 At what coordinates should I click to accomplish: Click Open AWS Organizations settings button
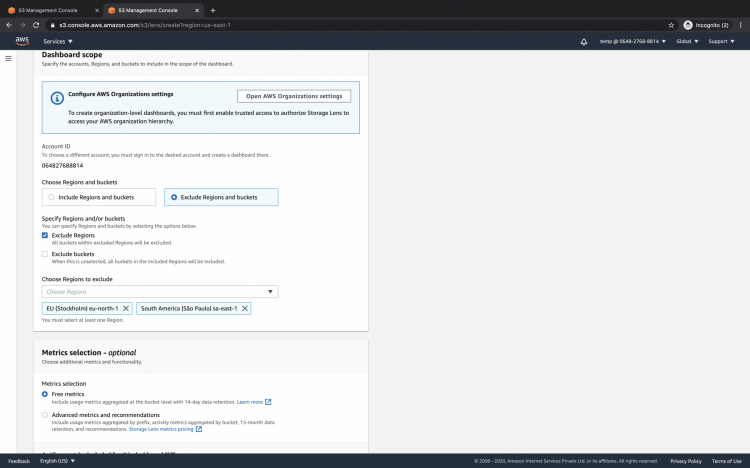[x=293, y=96]
